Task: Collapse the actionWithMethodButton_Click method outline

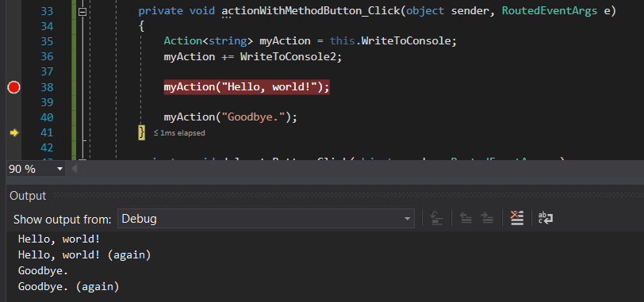Action: click(x=82, y=12)
